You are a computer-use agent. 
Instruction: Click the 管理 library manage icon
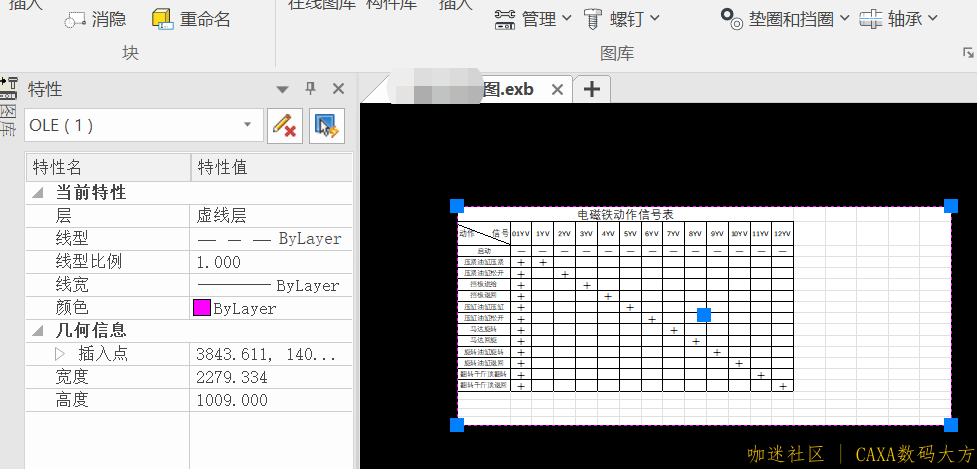505,18
